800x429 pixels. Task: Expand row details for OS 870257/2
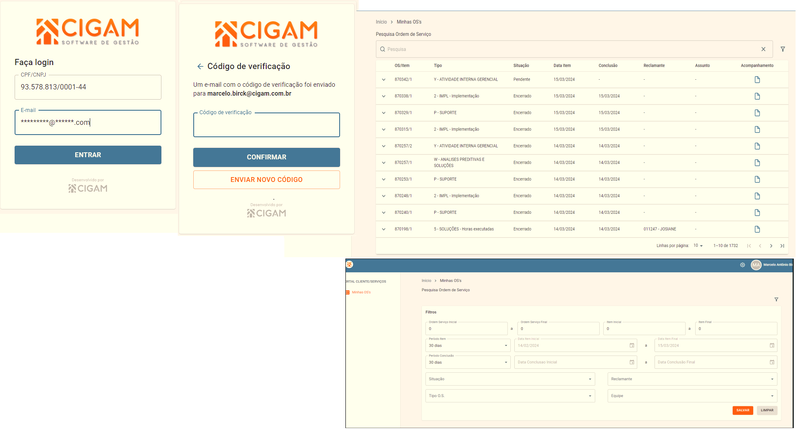point(384,146)
